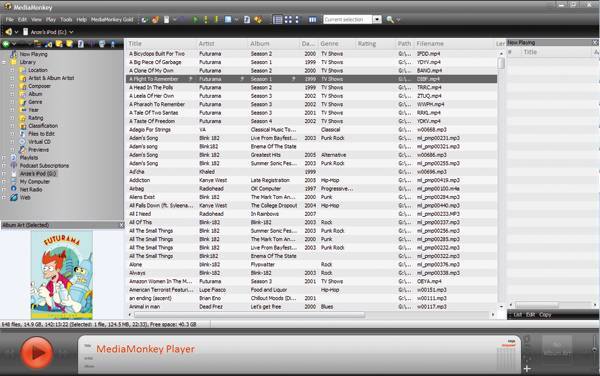
Task: Open the Current selection search dropdown arrow
Action: pyautogui.click(x=377, y=20)
